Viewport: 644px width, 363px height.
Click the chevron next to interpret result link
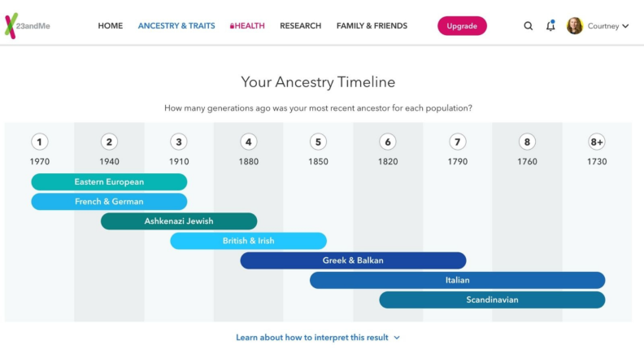click(396, 338)
